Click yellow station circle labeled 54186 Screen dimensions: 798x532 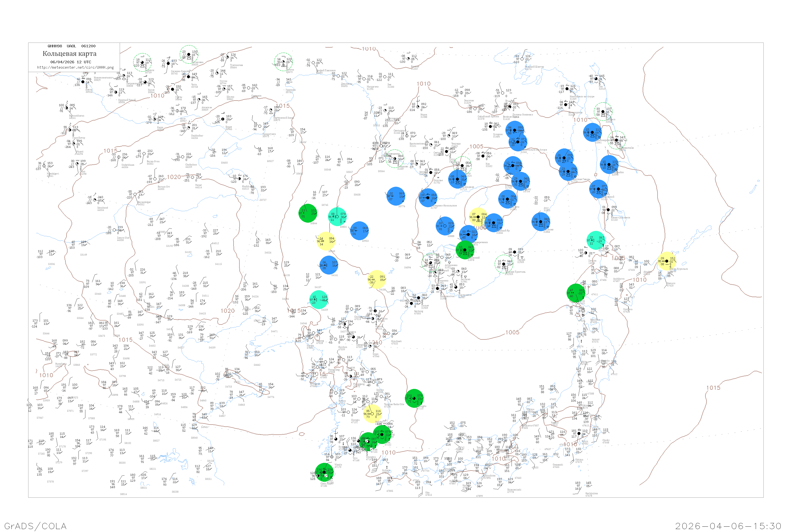coord(377,279)
